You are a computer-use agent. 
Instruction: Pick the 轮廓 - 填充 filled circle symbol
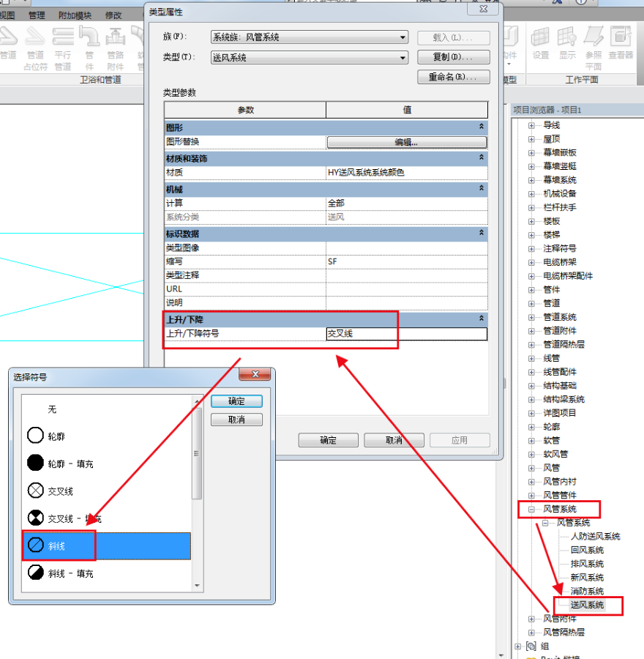[35, 463]
